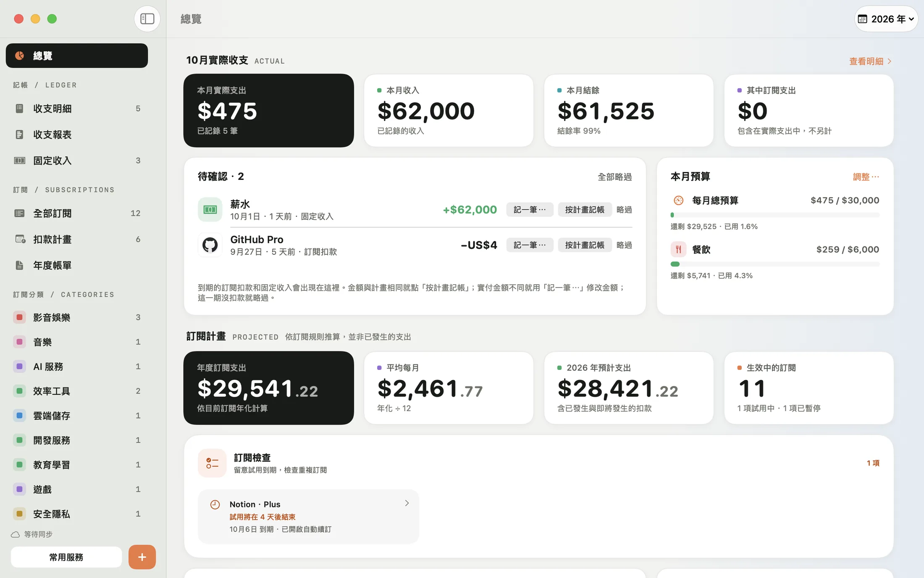Click the 安全隱私 yellow category icon
The image size is (924, 578).
(x=19, y=514)
